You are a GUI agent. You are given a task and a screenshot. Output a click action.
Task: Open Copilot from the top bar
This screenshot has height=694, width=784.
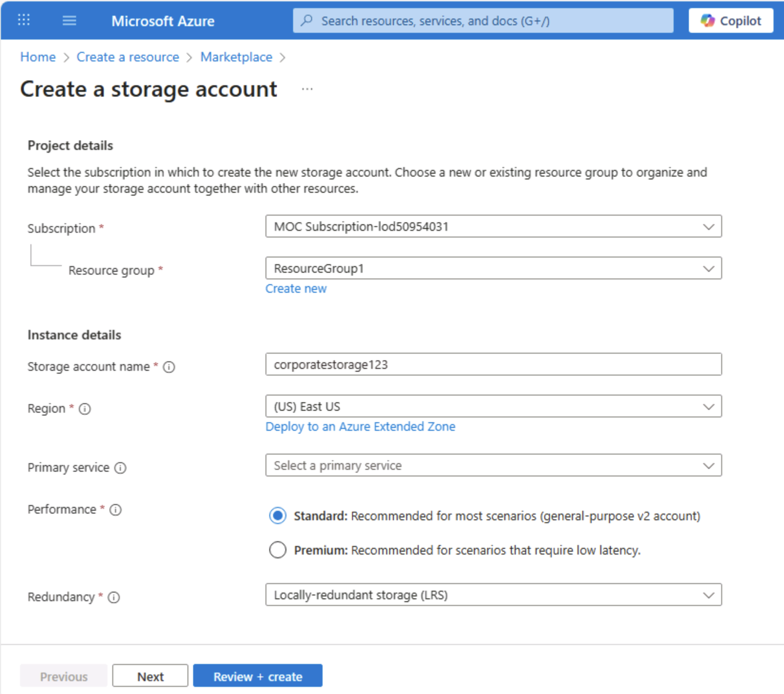730,20
